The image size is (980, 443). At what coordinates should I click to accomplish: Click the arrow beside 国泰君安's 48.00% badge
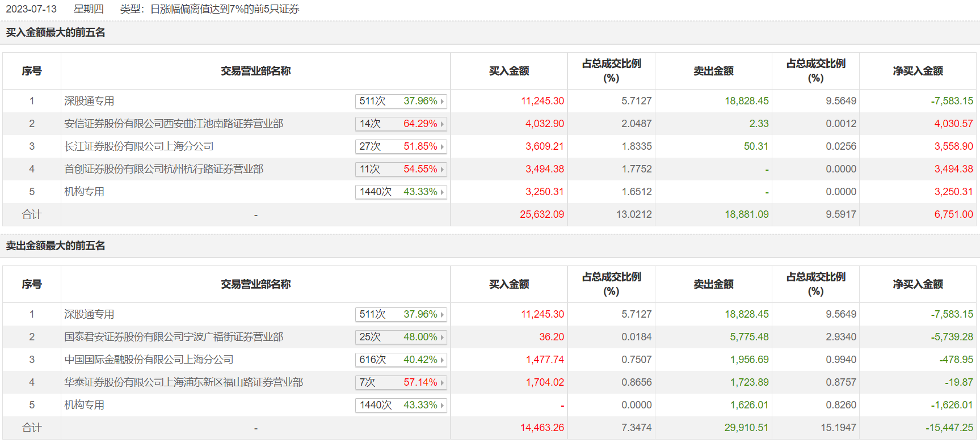coord(442,337)
